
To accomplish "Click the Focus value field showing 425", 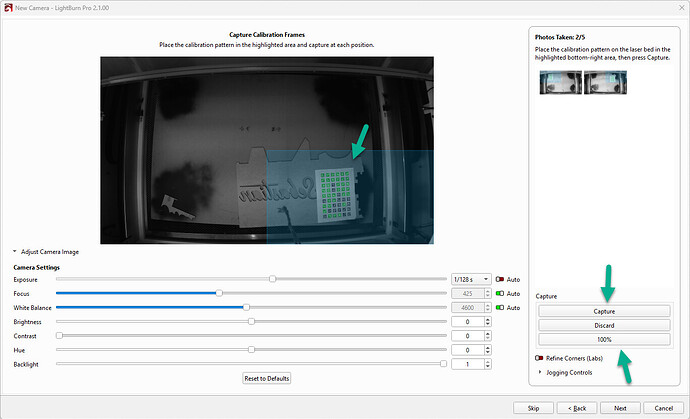I will point(467,294).
